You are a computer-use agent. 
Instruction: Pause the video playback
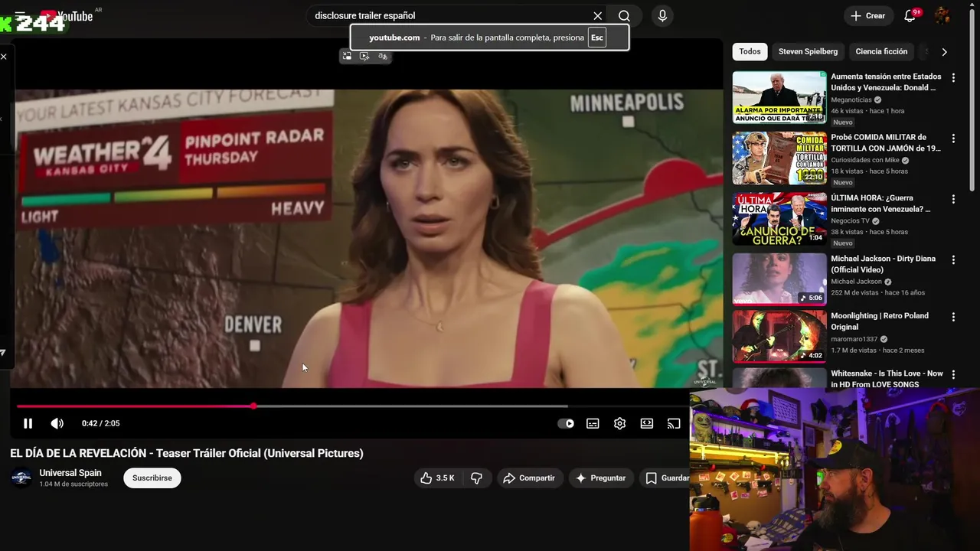click(28, 423)
